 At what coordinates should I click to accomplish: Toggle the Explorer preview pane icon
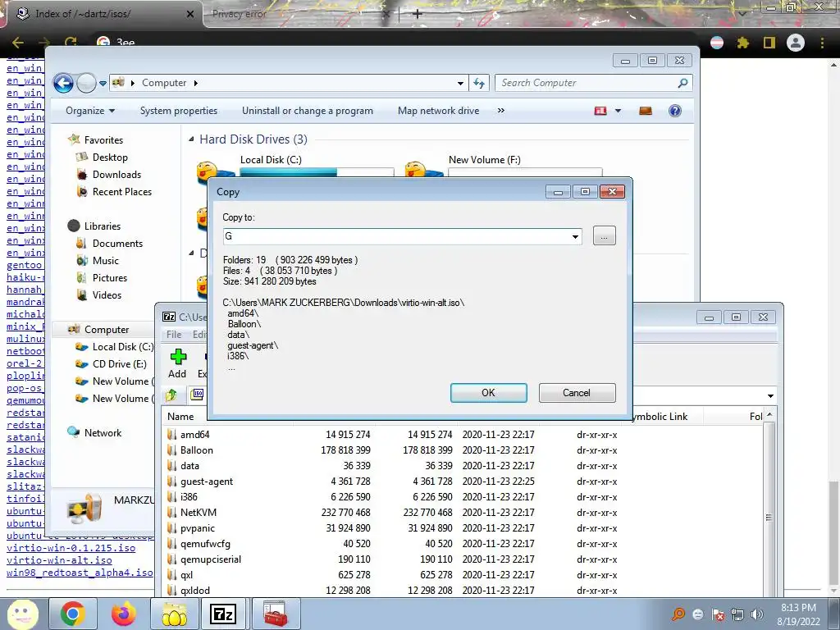click(646, 111)
